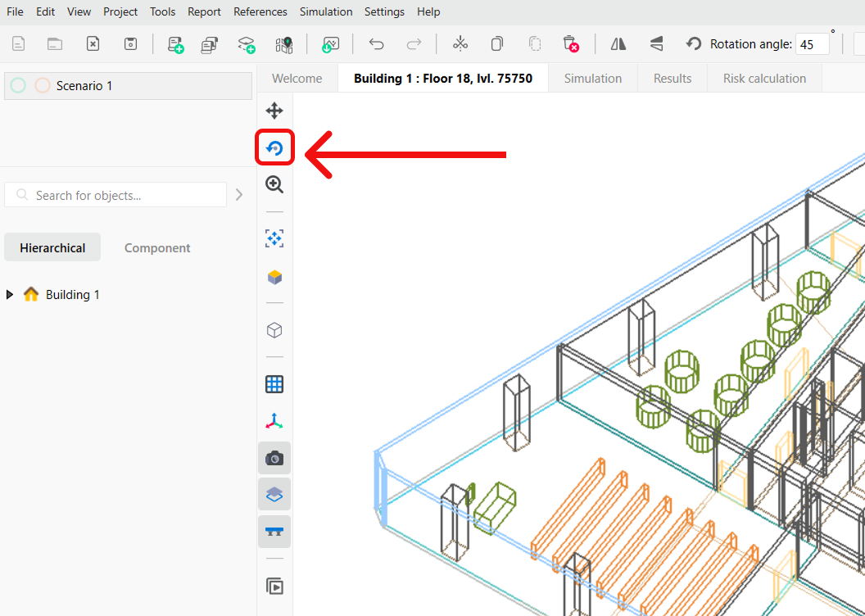Select the Hierarchical view button

click(52, 247)
